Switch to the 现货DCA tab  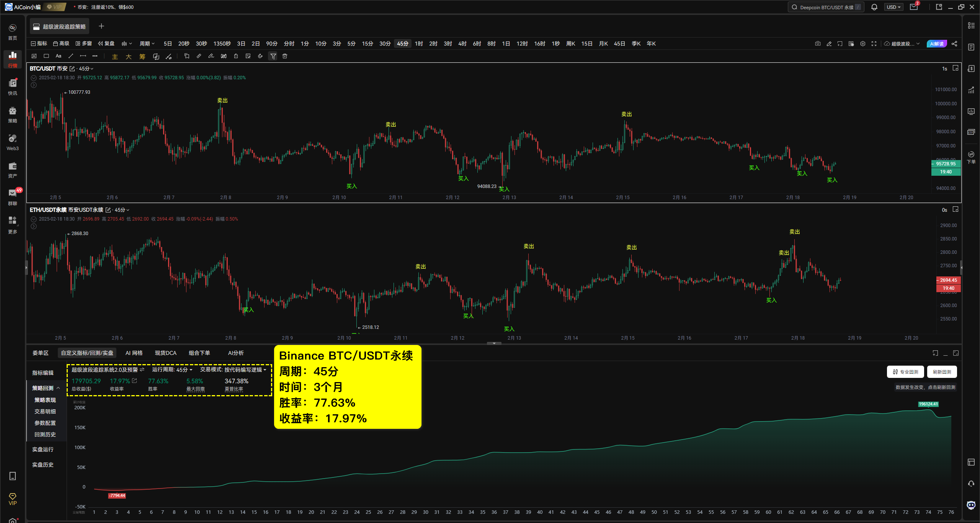click(165, 353)
